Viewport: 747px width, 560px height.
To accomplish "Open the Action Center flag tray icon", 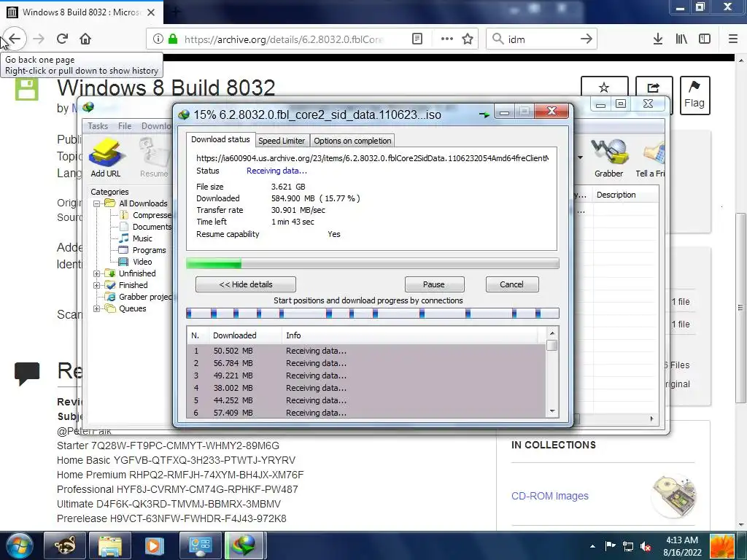I will click(x=610, y=546).
